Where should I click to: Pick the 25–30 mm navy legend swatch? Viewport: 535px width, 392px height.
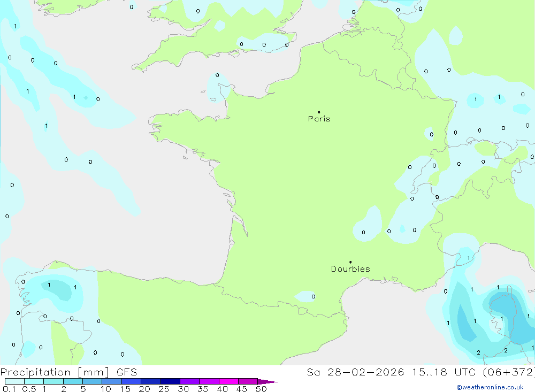pyautogui.click(x=170, y=381)
